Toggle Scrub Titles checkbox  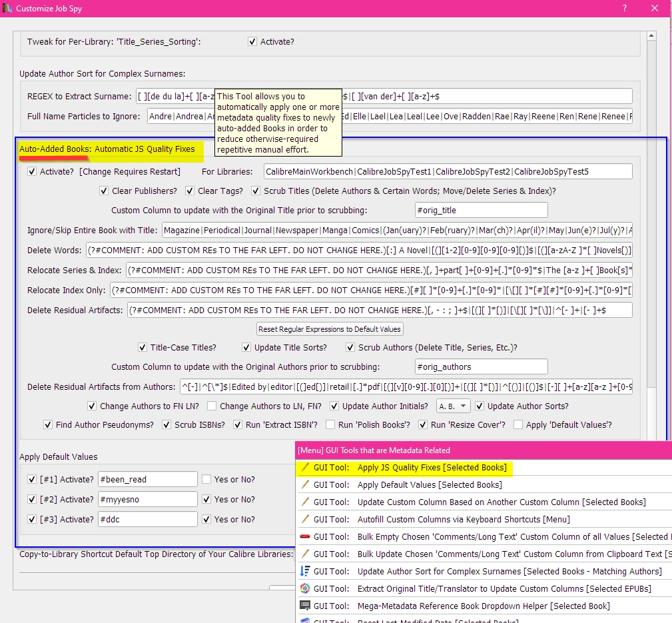(256, 191)
